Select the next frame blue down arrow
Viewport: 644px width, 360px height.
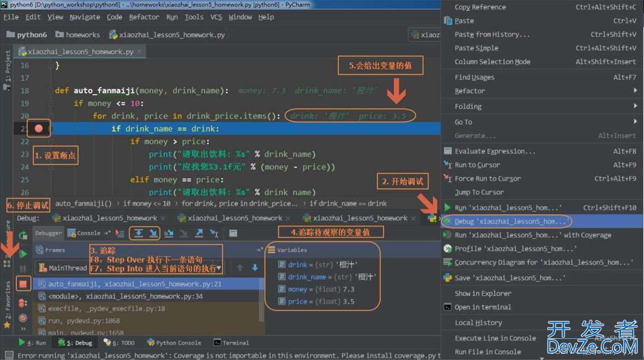[x=254, y=268]
